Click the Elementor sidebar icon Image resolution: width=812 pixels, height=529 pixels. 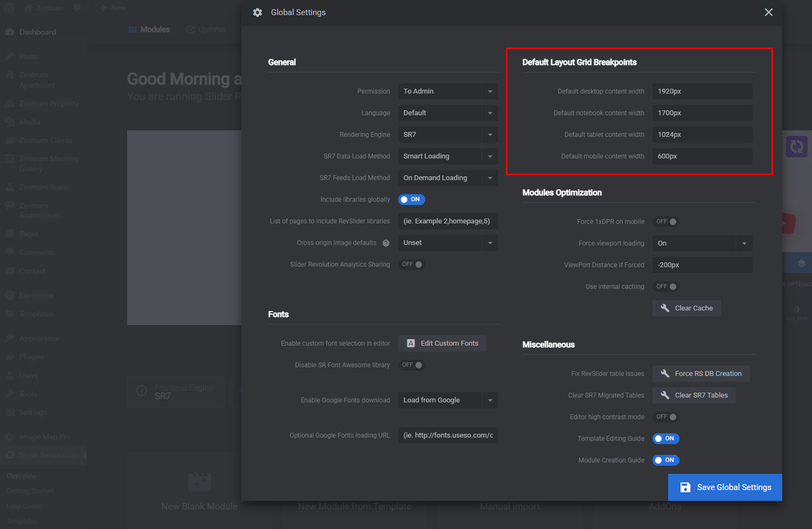[10, 295]
